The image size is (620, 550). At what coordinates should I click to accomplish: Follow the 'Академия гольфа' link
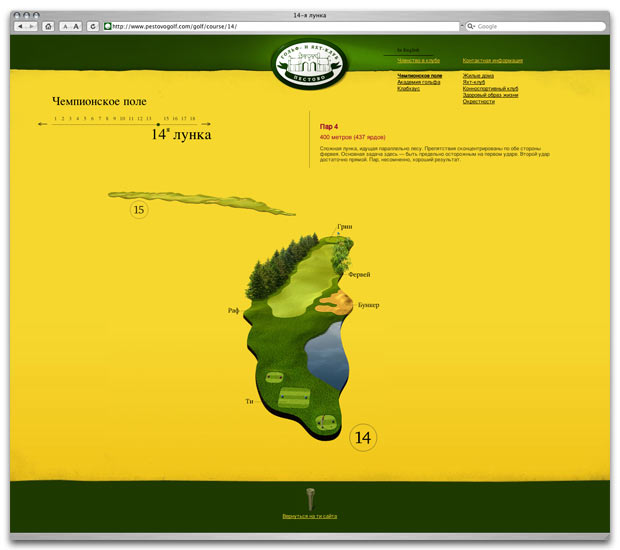coord(419,82)
